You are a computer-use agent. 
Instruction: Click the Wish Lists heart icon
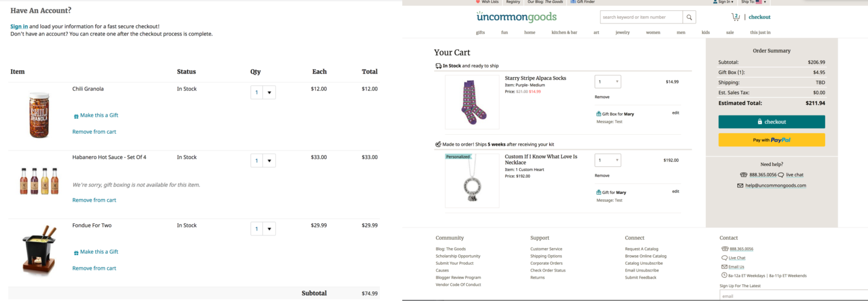(x=477, y=2)
